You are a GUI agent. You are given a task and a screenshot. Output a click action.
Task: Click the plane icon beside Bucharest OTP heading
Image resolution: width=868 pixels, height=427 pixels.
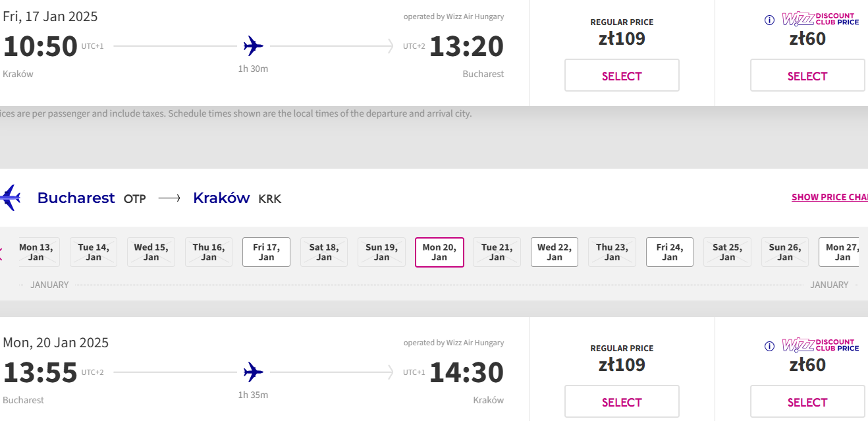point(9,198)
